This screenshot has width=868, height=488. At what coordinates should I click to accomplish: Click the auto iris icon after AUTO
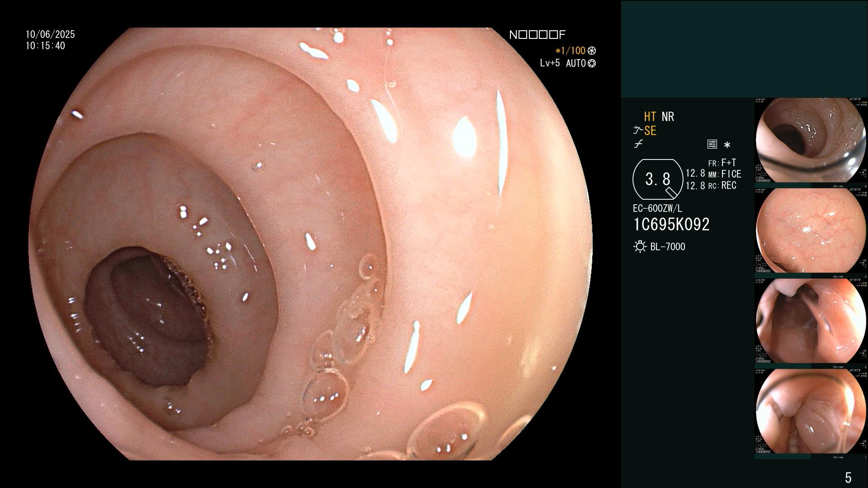pyautogui.click(x=591, y=63)
